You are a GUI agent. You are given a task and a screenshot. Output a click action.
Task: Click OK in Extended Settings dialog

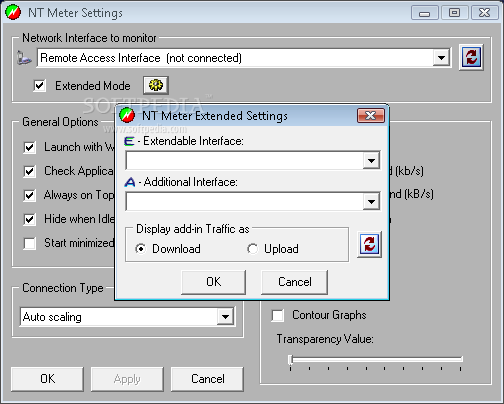[x=213, y=282]
